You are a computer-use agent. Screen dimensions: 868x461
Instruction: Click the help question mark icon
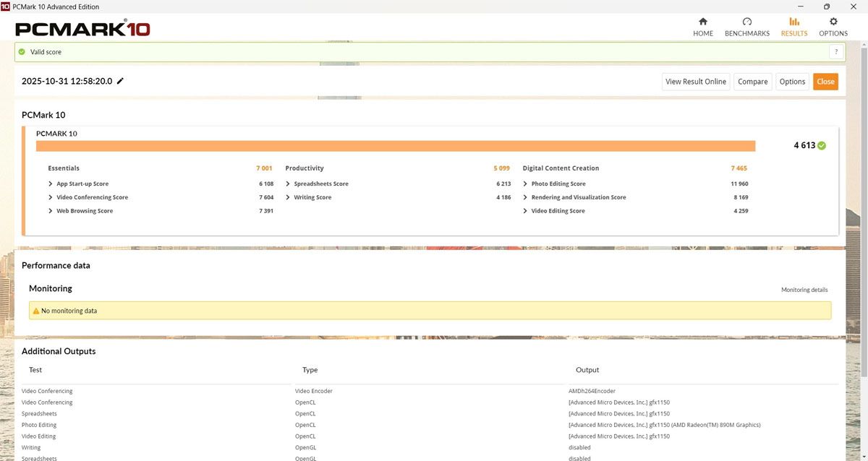[836, 52]
